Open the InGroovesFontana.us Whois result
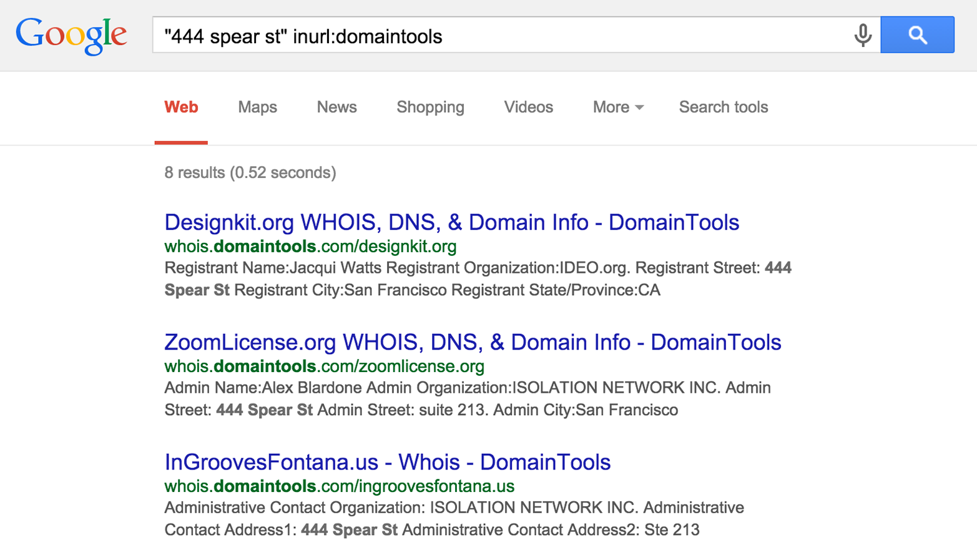Image resolution: width=977 pixels, height=560 pixels. [x=386, y=462]
